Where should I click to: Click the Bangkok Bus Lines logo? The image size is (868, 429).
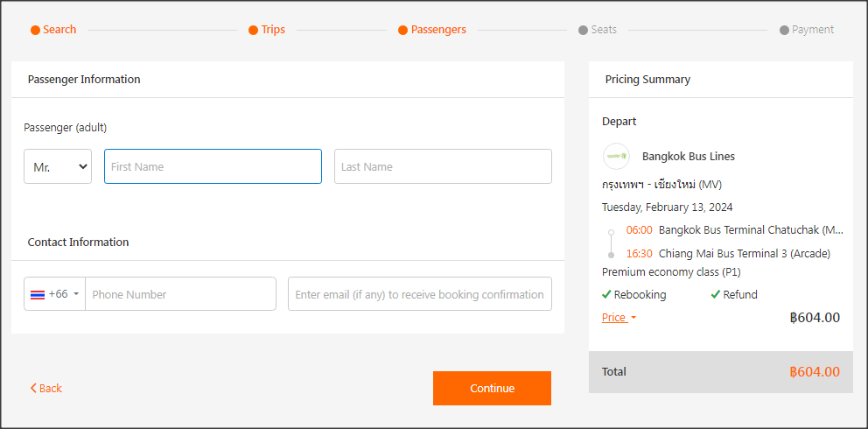[616, 157]
